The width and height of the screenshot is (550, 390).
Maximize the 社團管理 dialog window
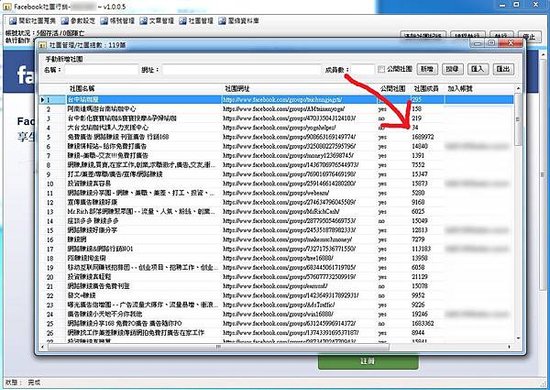point(492,43)
